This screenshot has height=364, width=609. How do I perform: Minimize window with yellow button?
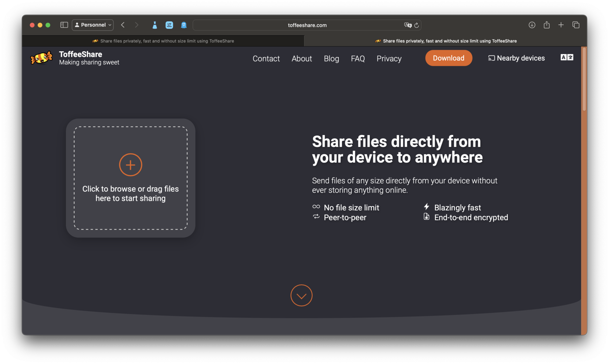[x=40, y=25]
